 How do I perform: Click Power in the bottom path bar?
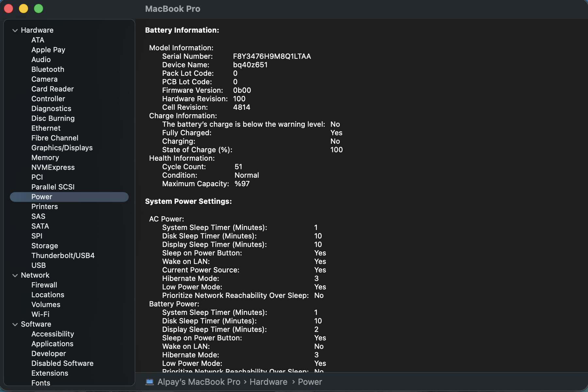click(310, 382)
